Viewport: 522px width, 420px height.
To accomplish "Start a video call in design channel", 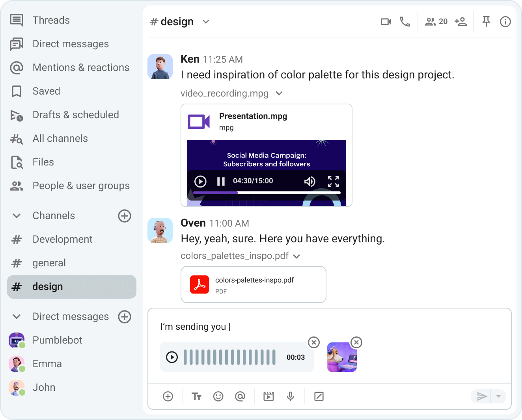I will pyautogui.click(x=386, y=22).
